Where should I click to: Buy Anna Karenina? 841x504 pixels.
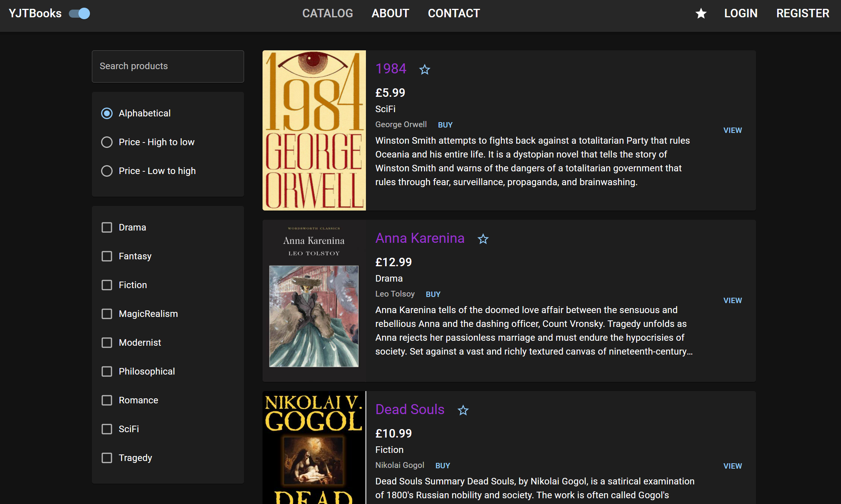pos(433,294)
